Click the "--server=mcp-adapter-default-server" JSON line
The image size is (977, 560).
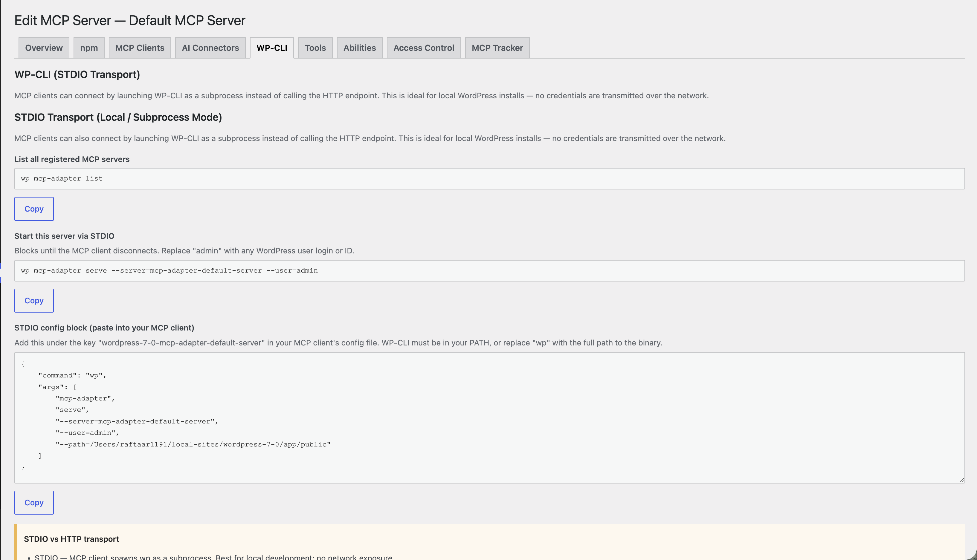click(x=137, y=421)
